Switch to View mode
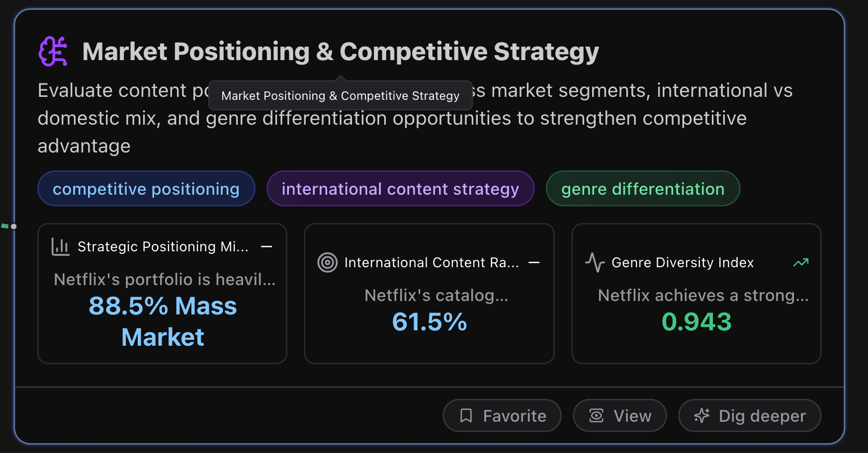The width and height of the screenshot is (868, 453). click(619, 415)
